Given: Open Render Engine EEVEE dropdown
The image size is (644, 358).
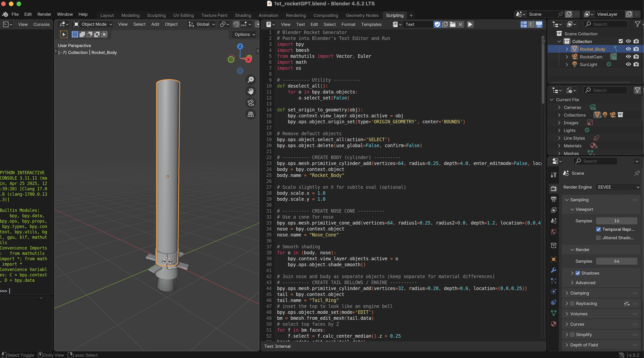Looking at the screenshot, I should (617, 187).
